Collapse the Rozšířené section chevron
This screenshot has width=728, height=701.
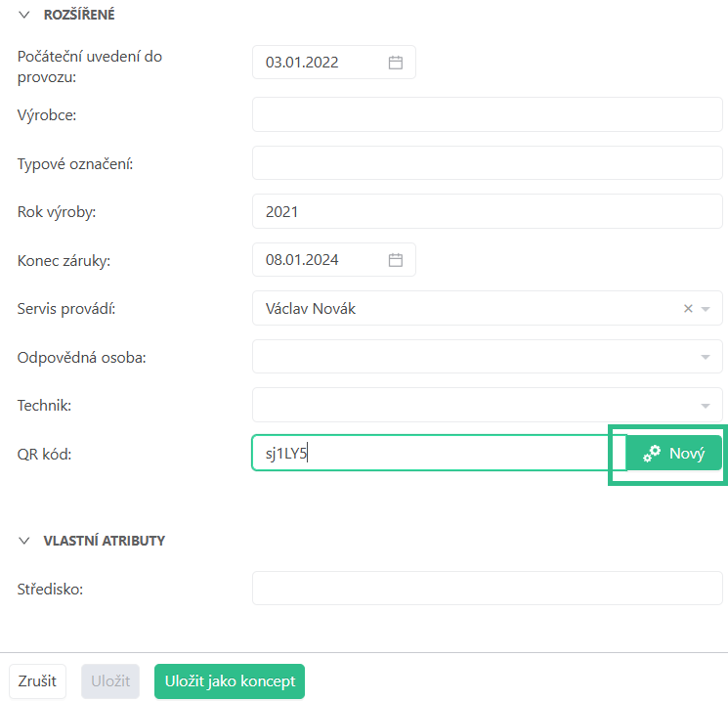click(24, 15)
